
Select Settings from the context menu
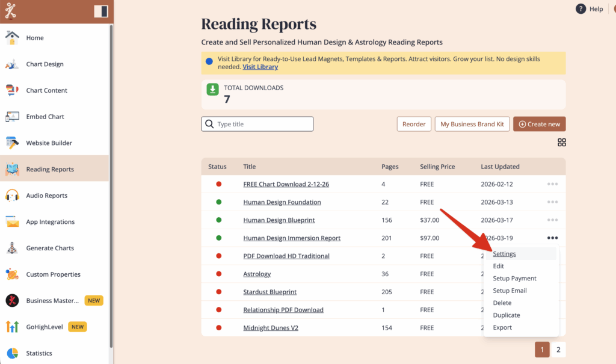pyautogui.click(x=504, y=254)
